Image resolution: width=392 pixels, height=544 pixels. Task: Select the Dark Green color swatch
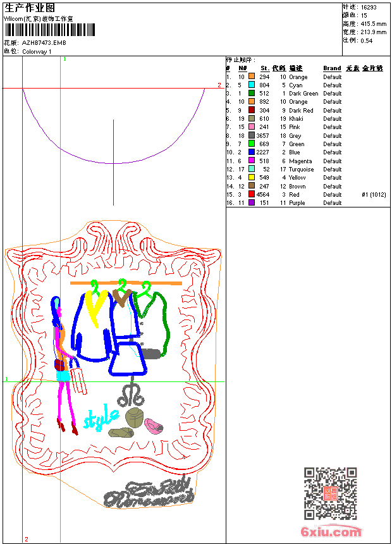[252, 93]
